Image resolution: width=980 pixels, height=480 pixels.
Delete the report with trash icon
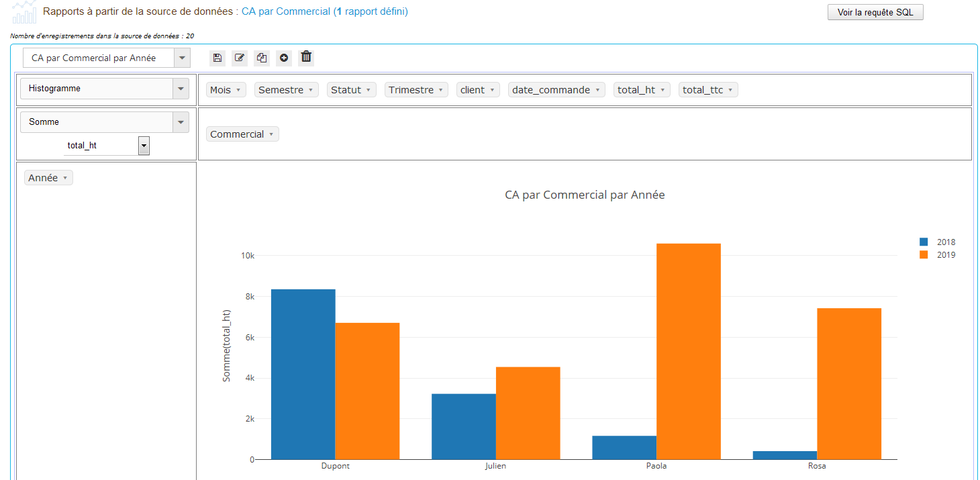click(x=306, y=58)
